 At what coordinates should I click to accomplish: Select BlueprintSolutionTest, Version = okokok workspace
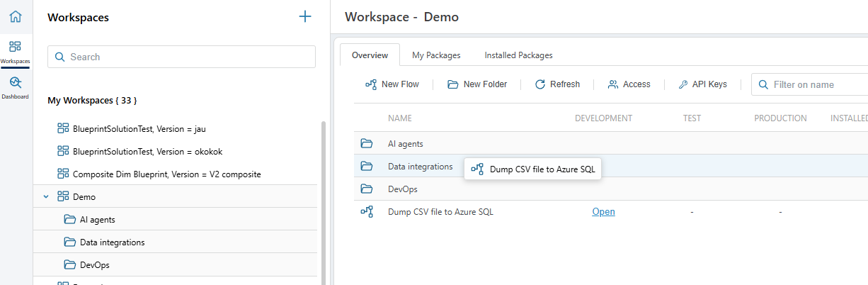coord(146,151)
